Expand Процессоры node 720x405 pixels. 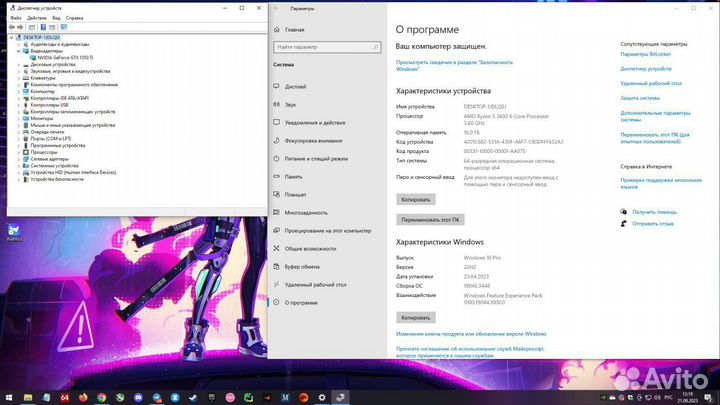[x=19, y=152]
